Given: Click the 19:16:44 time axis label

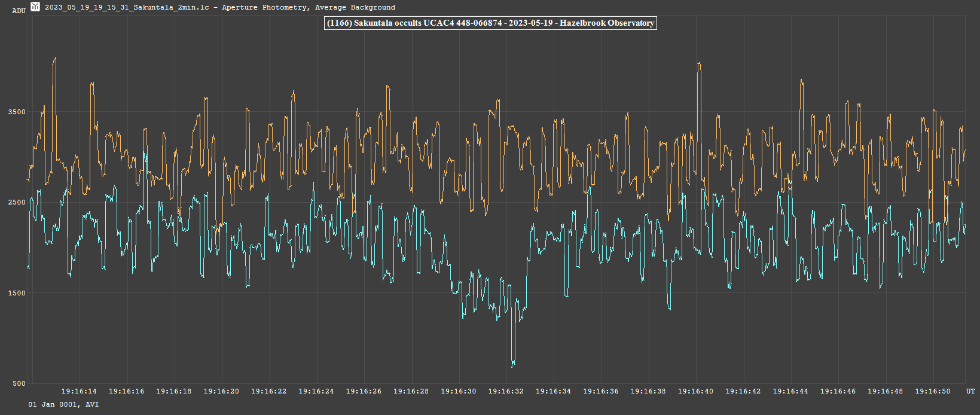Looking at the screenshot, I should (790, 391).
